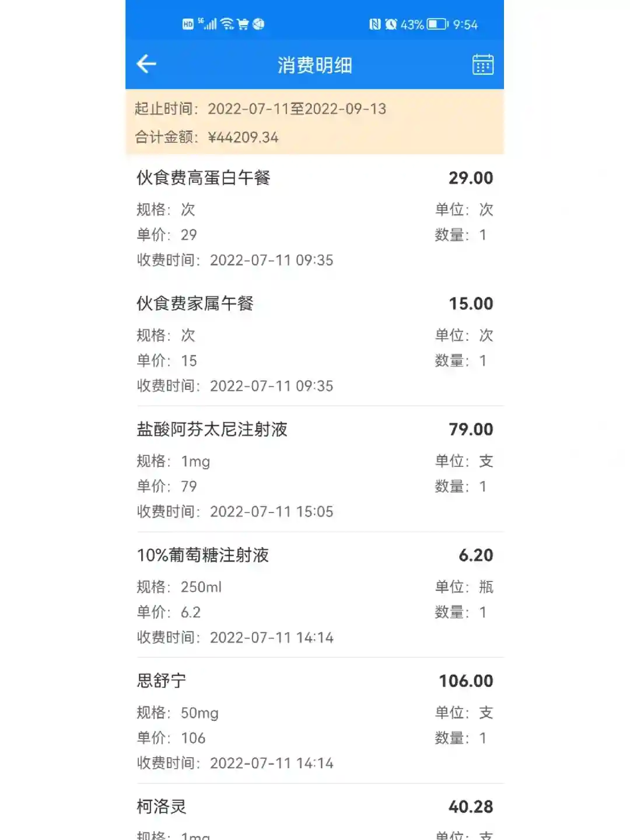The image size is (630, 840).
Task: Open the 10%葡萄糖注射液 record
Action: [202, 555]
